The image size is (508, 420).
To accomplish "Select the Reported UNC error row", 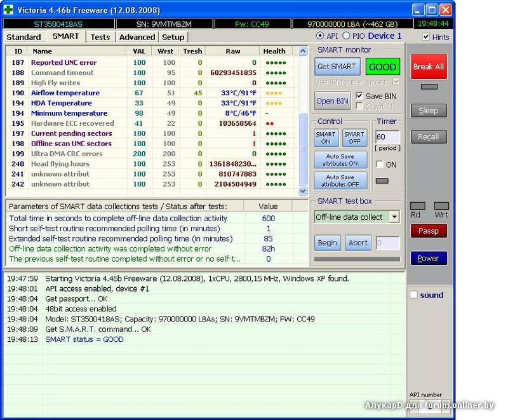I will pyautogui.click(x=152, y=62).
